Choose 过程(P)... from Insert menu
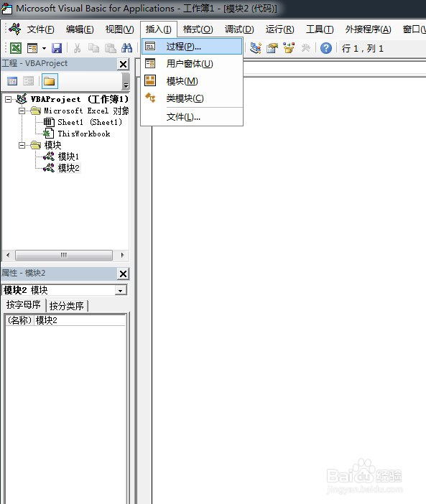 (x=192, y=47)
